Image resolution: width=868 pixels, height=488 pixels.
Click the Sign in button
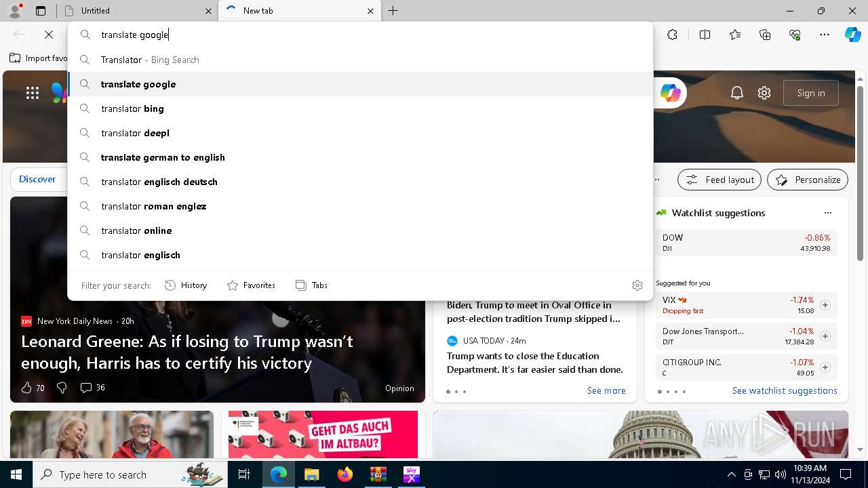point(811,93)
